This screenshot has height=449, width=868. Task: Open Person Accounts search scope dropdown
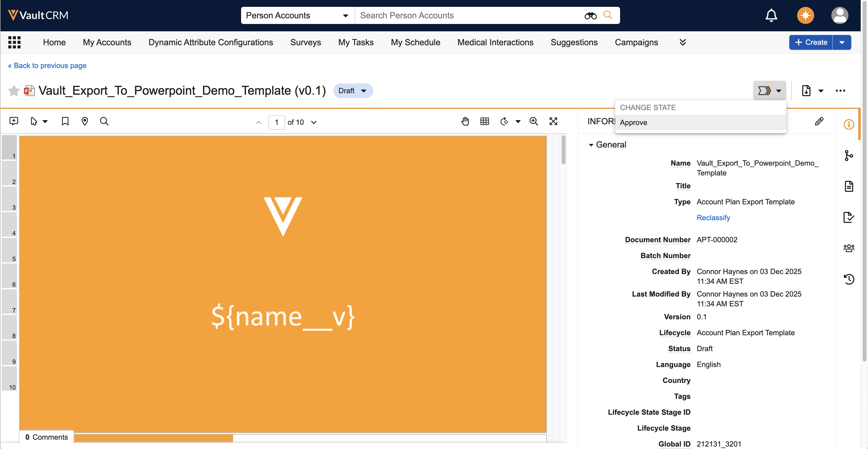297,15
